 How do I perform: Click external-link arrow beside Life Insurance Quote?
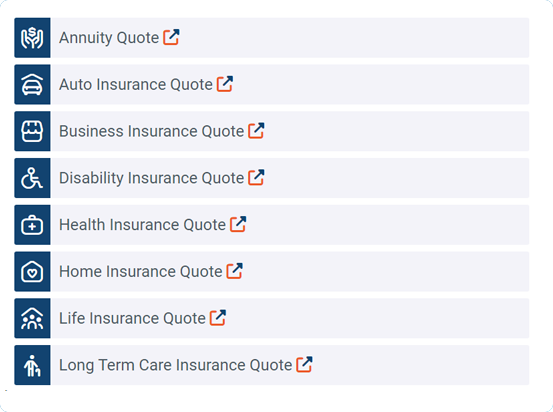[218, 317]
